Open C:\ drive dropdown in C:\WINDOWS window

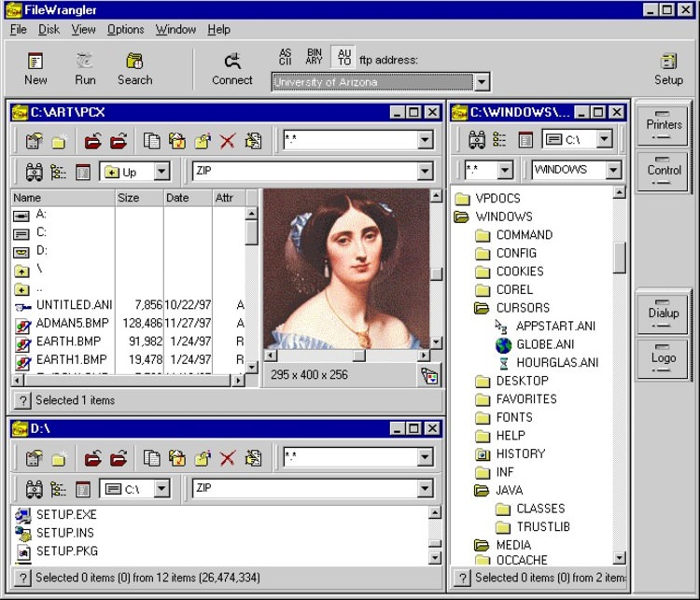point(605,139)
